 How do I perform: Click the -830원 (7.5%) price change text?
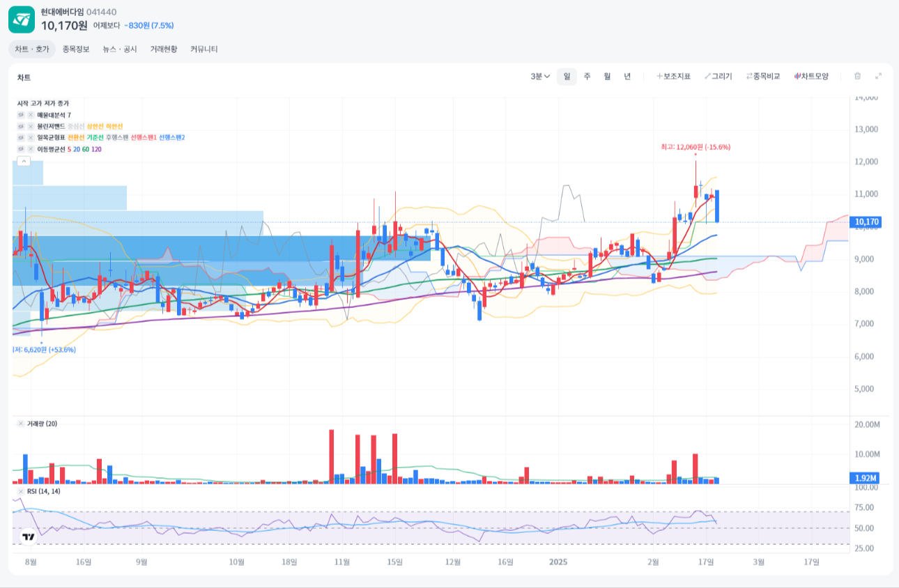click(x=149, y=26)
